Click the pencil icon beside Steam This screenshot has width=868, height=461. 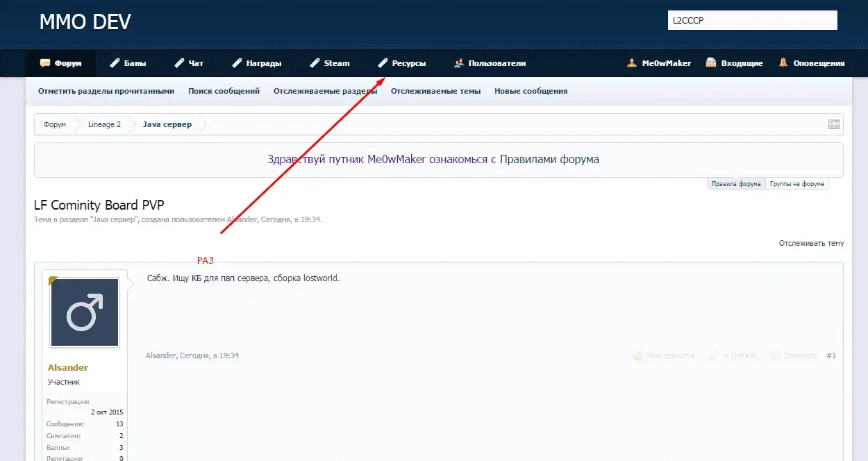(315, 63)
